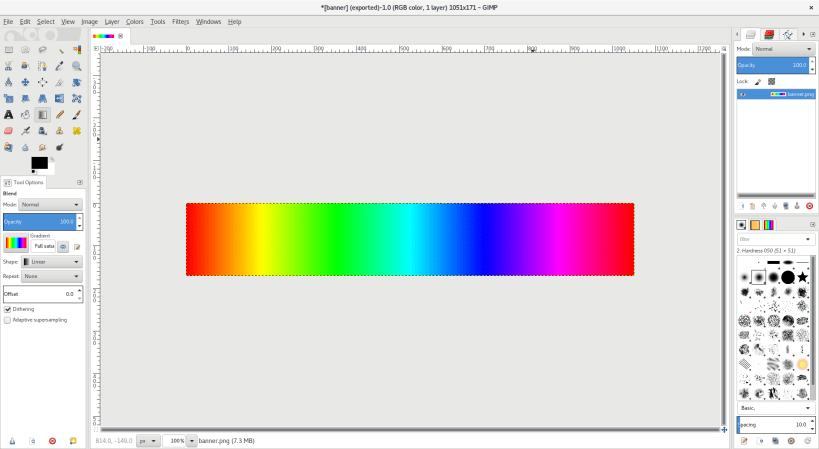The height and width of the screenshot is (449, 819).
Task: Toggle the Dithering checkbox
Action: tap(7, 309)
